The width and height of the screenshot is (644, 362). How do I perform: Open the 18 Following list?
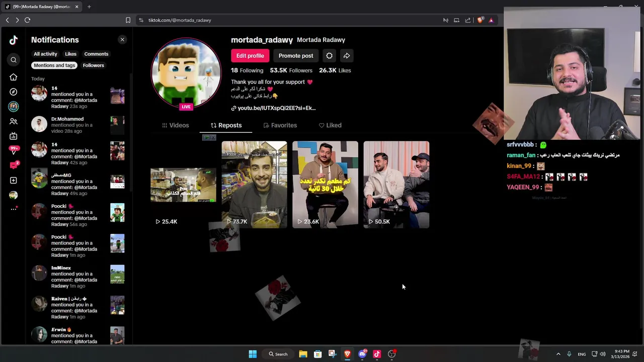tap(247, 70)
